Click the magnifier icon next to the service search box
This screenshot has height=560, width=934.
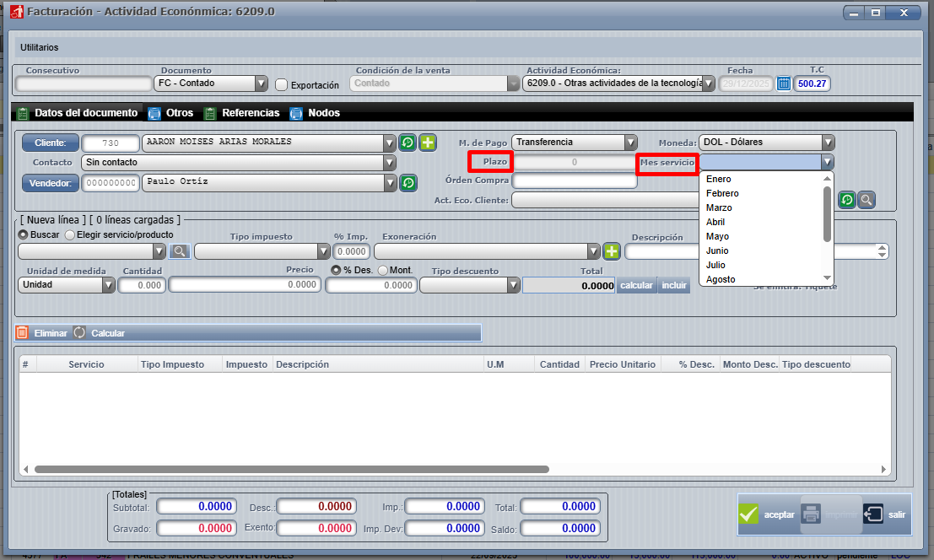click(179, 251)
